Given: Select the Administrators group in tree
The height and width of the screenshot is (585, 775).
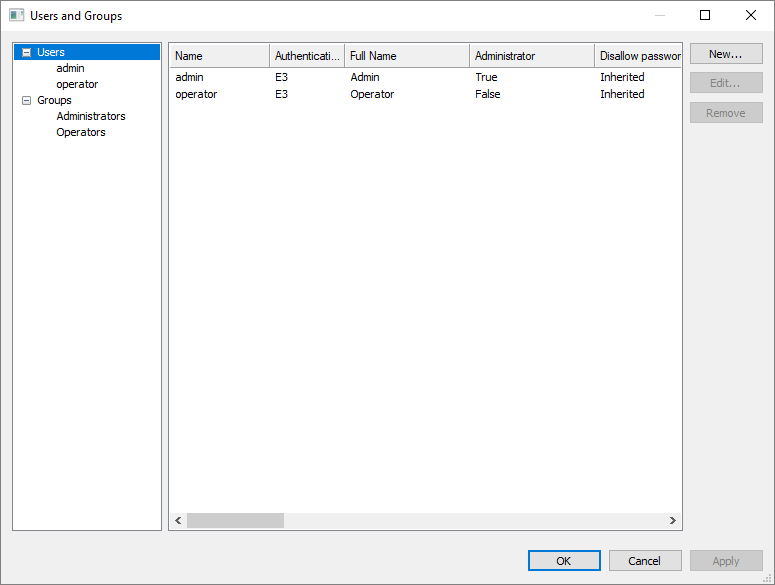Looking at the screenshot, I should 91,116.
